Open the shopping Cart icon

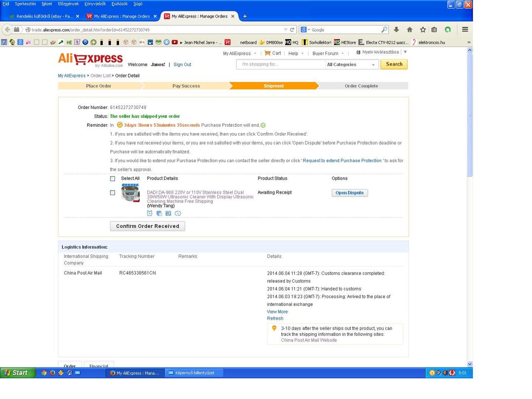pyautogui.click(x=268, y=53)
